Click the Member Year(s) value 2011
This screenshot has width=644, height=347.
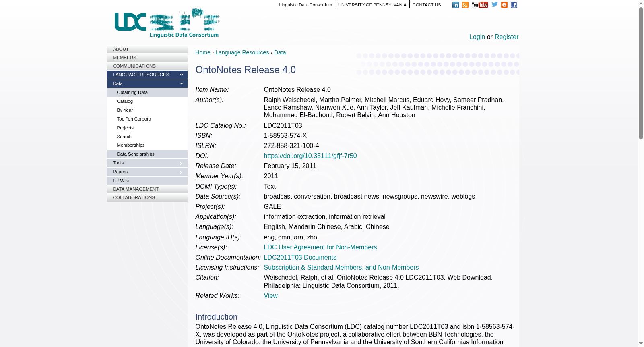pos(271,176)
